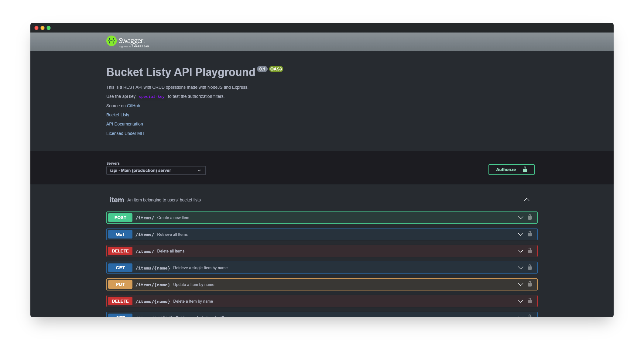Click the Authorize lock icon
Viewport: 644px width, 340px height.
(525, 169)
